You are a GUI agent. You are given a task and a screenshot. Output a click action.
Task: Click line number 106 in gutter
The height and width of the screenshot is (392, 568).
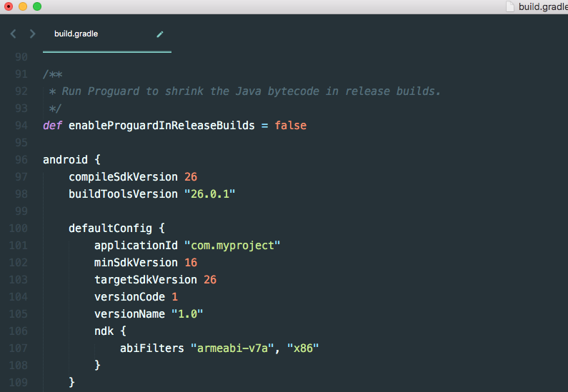(x=19, y=331)
